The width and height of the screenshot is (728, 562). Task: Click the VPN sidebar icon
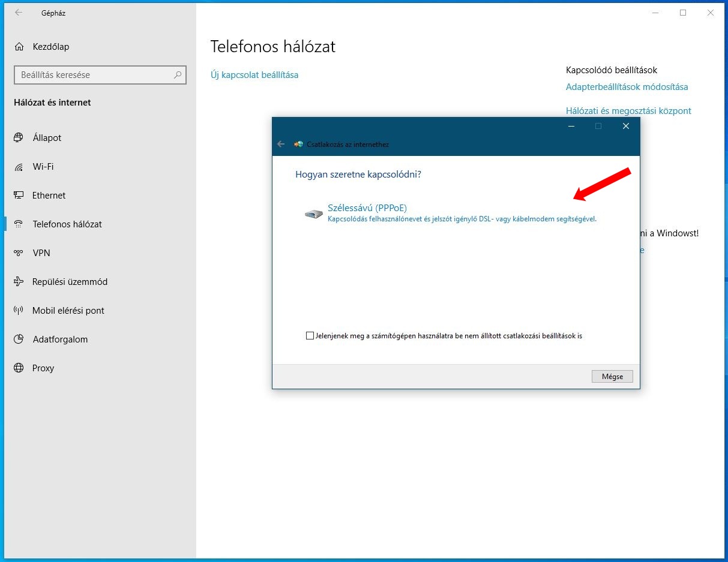tap(19, 253)
